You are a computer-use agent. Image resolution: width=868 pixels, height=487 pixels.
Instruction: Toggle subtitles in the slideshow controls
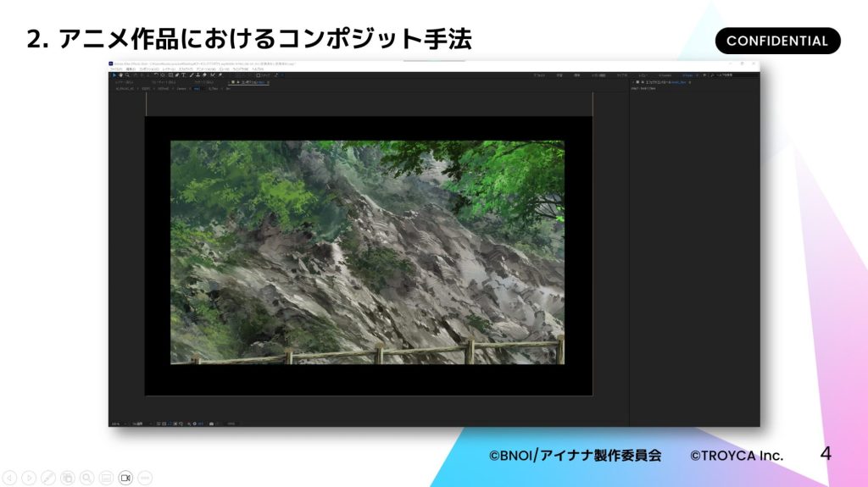105,478
